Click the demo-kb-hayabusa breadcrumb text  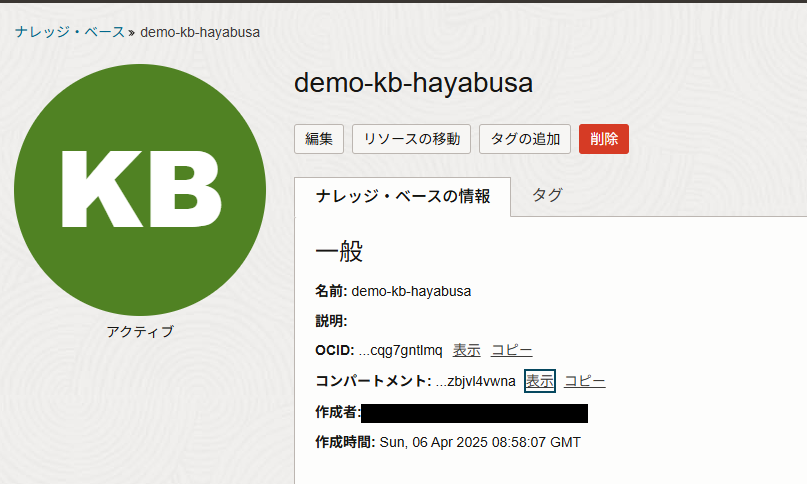(200, 32)
